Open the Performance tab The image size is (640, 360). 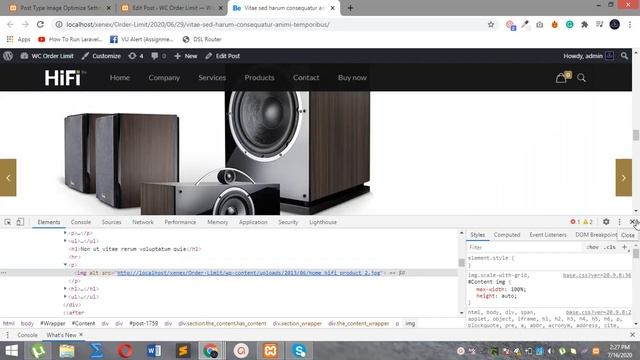coord(180,222)
